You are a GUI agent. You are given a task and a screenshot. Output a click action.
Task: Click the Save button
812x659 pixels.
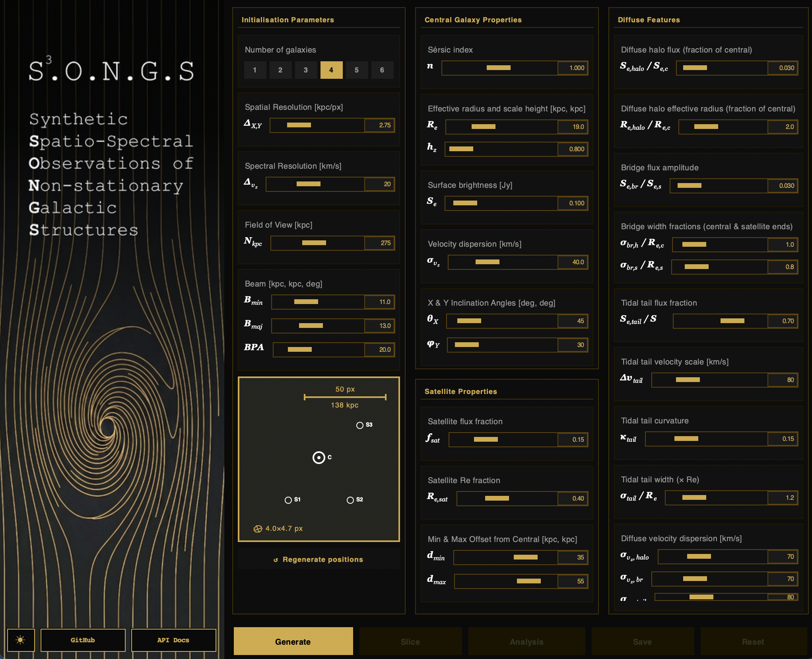click(x=643, y=641)
